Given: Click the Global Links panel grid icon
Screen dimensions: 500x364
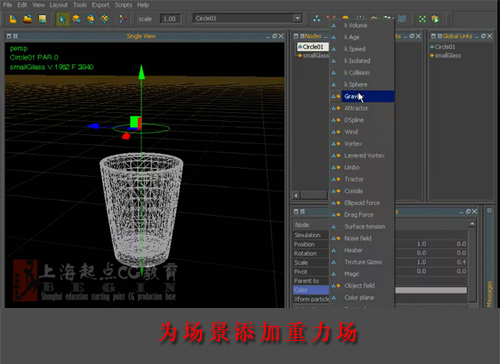Looking at the screenshot, I should pos(440,36).
